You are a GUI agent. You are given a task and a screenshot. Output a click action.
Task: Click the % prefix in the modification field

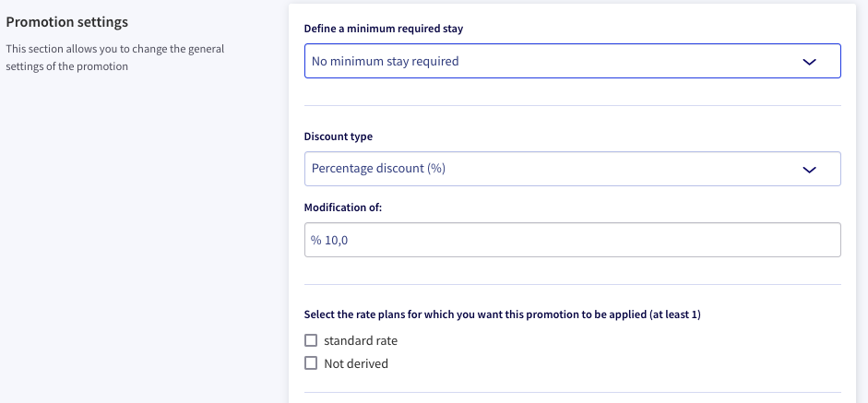[315, 241]
